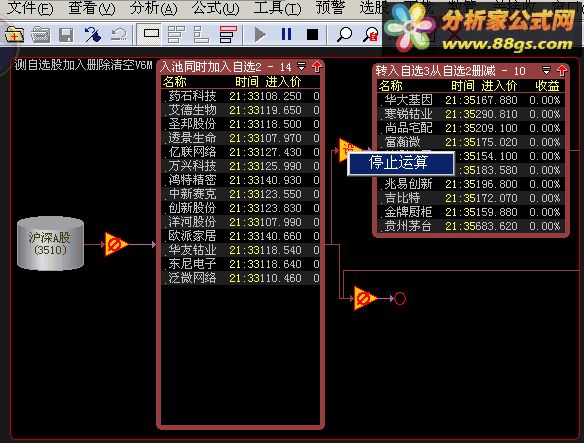
Task: Click 时间 column header in 转入自选3 panel
Action: 463,86
